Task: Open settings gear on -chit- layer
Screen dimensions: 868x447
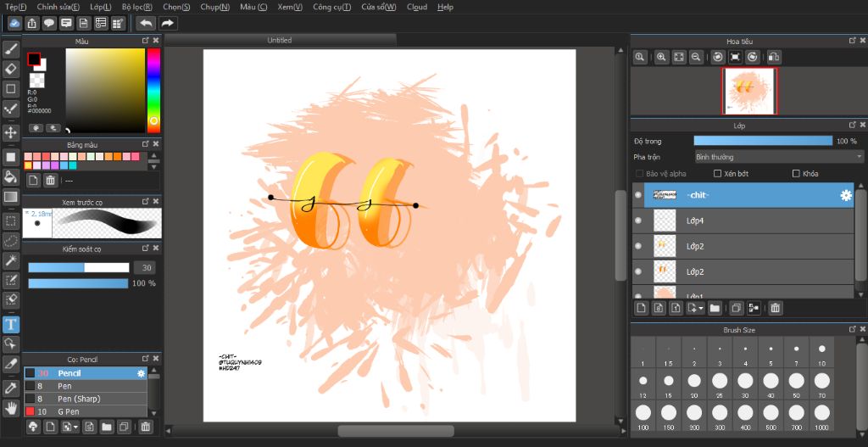Action: pos(845,195)
